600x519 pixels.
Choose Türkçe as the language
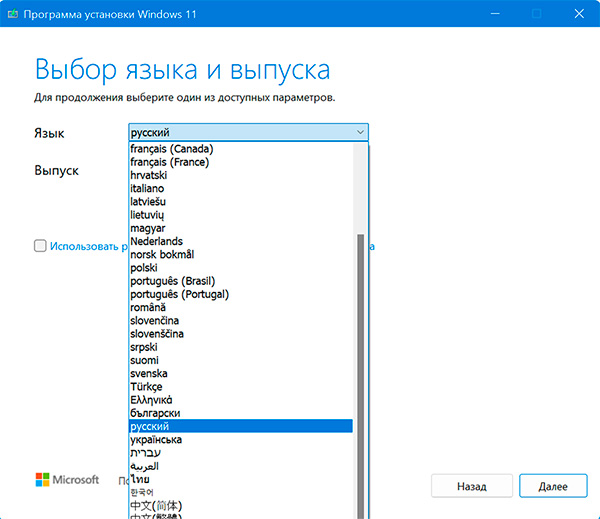146,387
